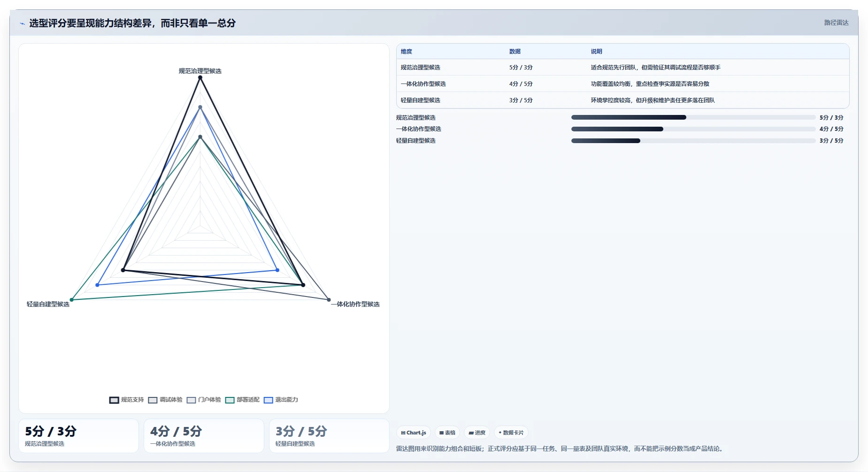Click the footnote text starting with 雷达图用来识别能力组合和短板
This screenshot has width=868, height=472.
tap(561, 449)
